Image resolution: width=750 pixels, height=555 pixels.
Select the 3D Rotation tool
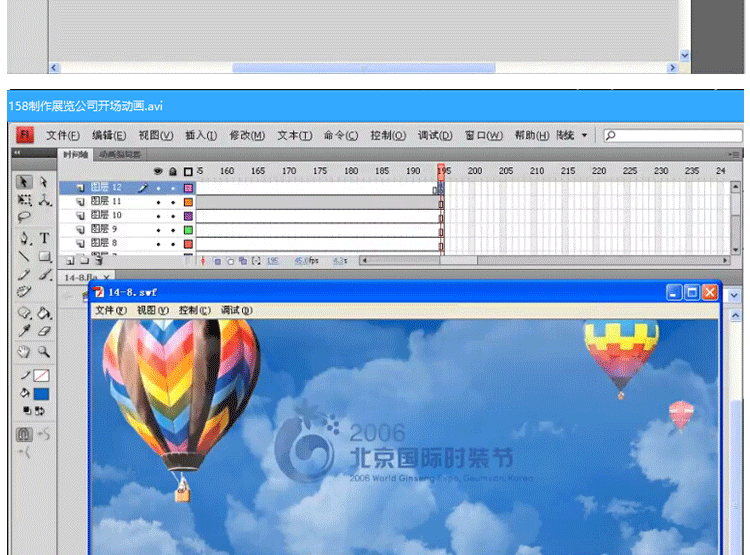45,200
